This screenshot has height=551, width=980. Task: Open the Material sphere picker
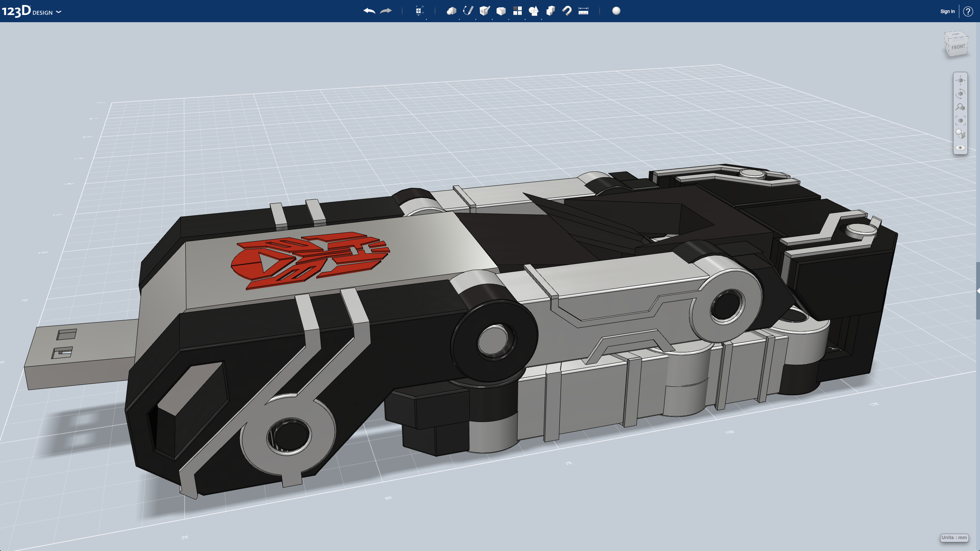click(616, 11)
